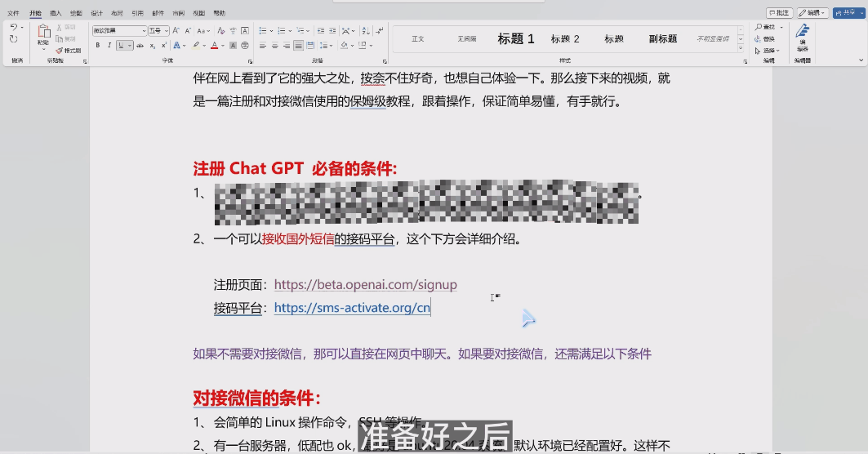Apply the 标题 1 heading style
The width and height of the screenshot is (868, 454).
coord(516,38)
